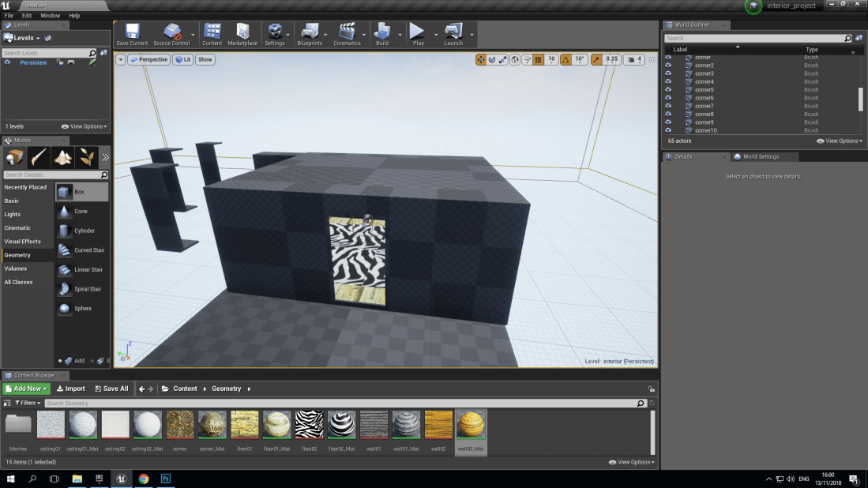Click the Marketplace toolbar icon
The image size is (868, 488).
click(x=242, y=32)
